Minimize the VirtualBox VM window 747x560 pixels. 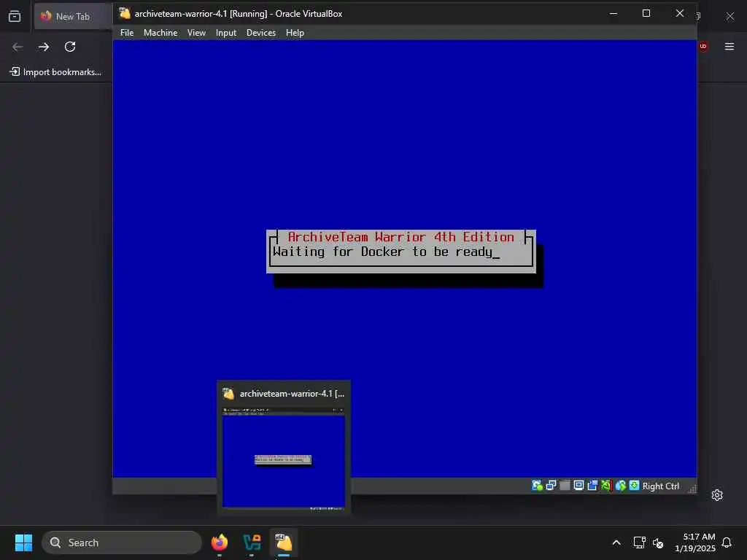pyautogui.click(x=614, y=13)
